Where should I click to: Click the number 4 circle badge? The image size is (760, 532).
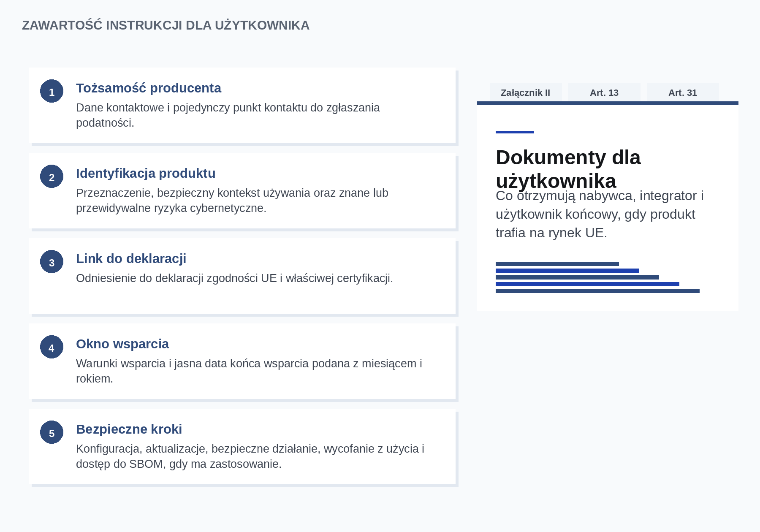52,347
